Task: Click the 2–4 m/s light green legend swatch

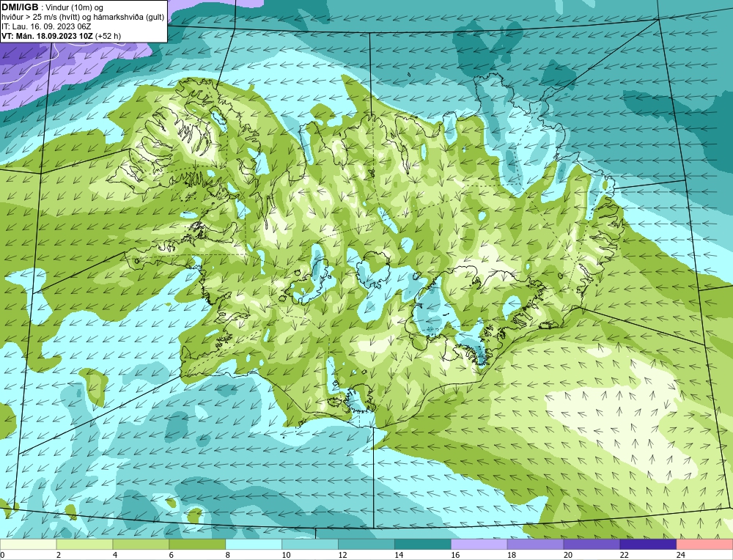Action: 84,545
